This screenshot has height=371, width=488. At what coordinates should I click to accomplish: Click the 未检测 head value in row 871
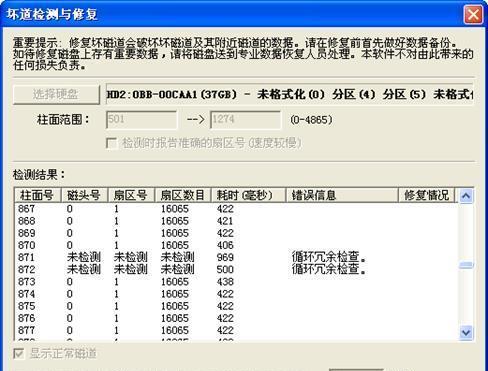tap(84, 257)
